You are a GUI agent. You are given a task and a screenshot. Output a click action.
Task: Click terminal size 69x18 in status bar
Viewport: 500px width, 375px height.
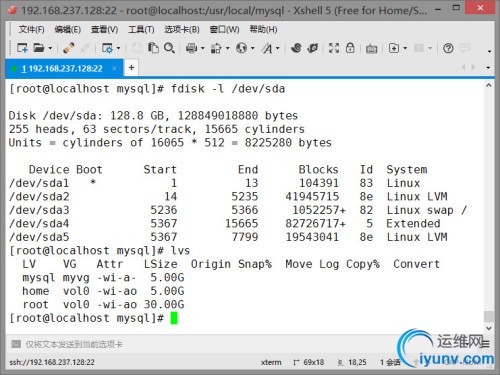[x=313, y=362]
